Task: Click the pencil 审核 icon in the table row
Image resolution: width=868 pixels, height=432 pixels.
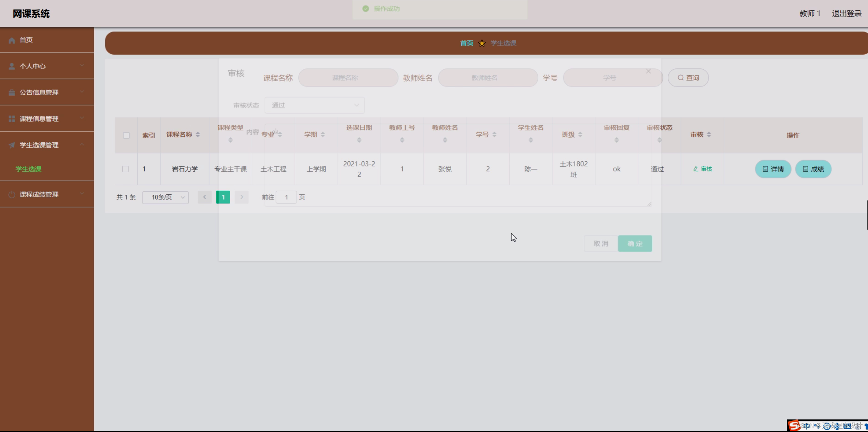Action: [695, 169]
